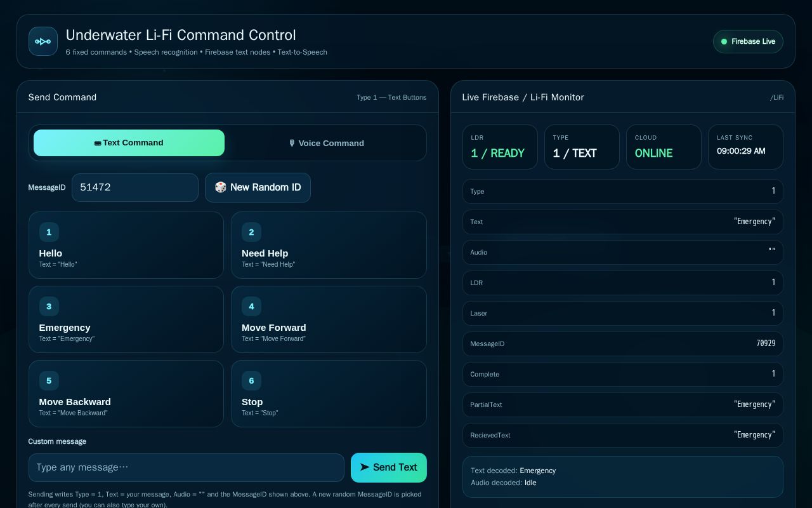
Task: Click the MessageID 70929 monitor row
Action: click(623, 344)
